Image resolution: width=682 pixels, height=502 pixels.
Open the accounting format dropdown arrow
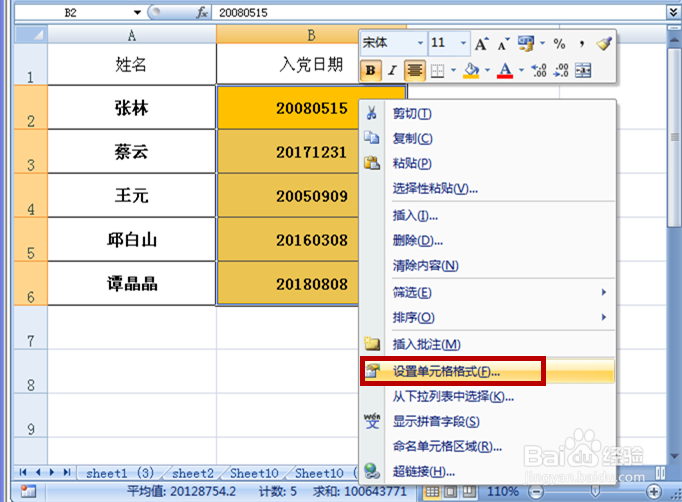pos(542,43)
